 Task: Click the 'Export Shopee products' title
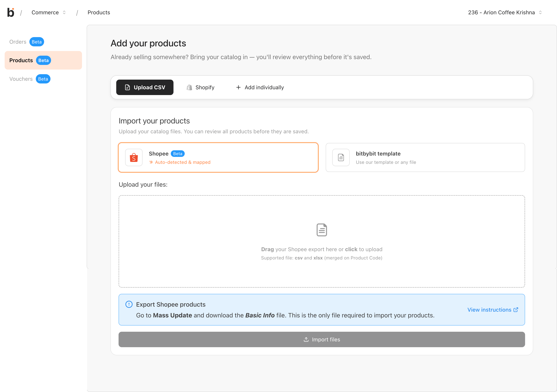point(171,304)
